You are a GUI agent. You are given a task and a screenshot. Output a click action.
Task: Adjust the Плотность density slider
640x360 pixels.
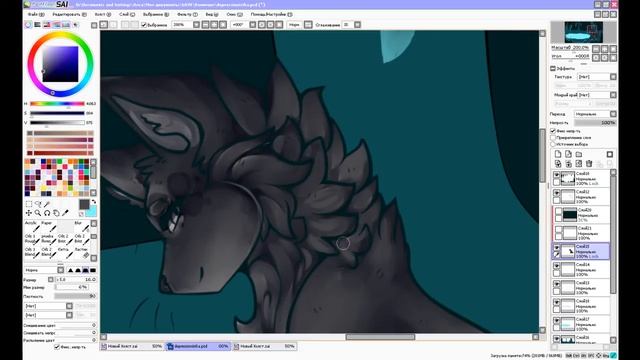[x=75, y=296]
